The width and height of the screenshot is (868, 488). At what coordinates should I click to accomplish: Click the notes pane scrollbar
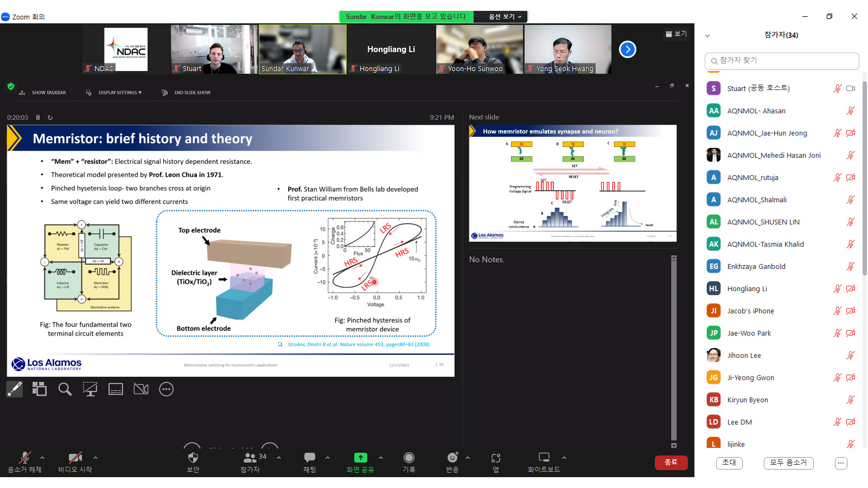tap(674, 350)
